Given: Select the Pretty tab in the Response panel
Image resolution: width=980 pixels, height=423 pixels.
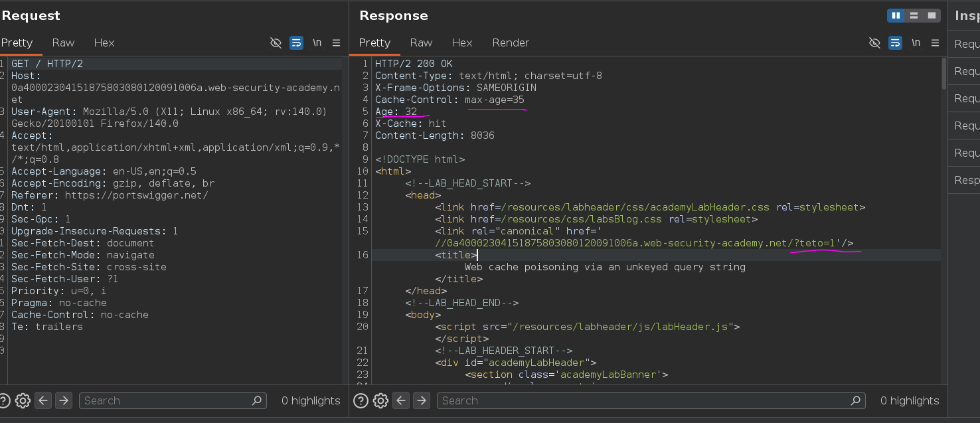Looking at the screenshot, I should [374, 42].
